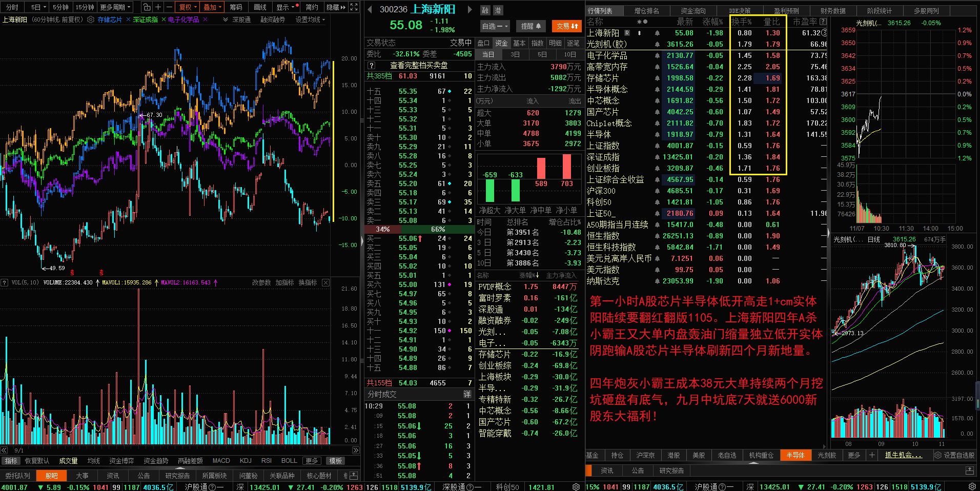Image resolution: width=980 pixels, height=491 pixels.
Task: Go to next stock with right arrow
Action: pyautogui.click(x=469, y=9)
